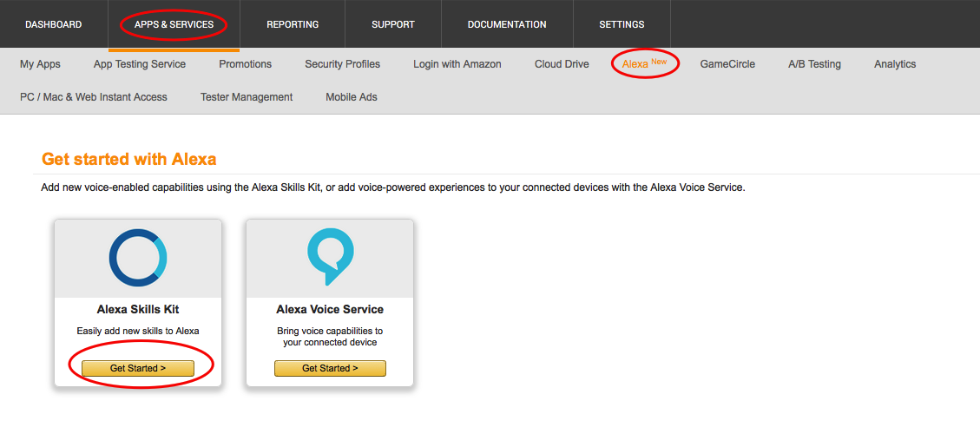Switch to the Documentation tab
This screenshot has width=980, height=447.
pos(507,24)
